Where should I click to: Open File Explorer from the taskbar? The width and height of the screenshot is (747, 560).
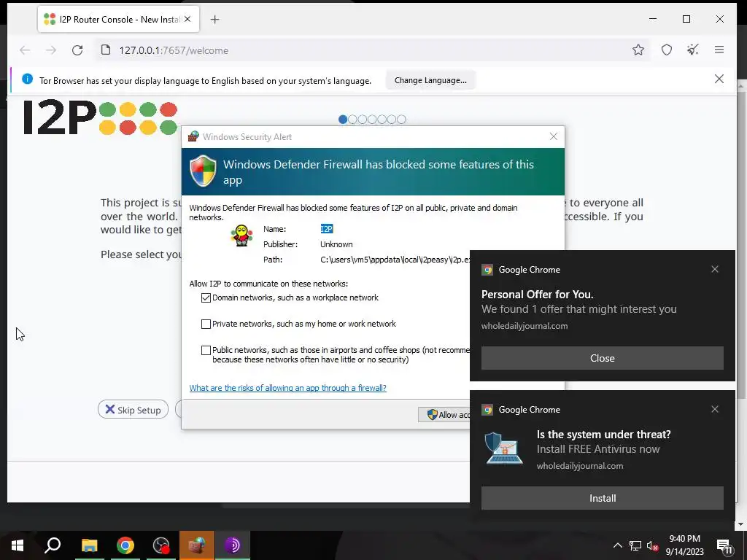point(89,545)
